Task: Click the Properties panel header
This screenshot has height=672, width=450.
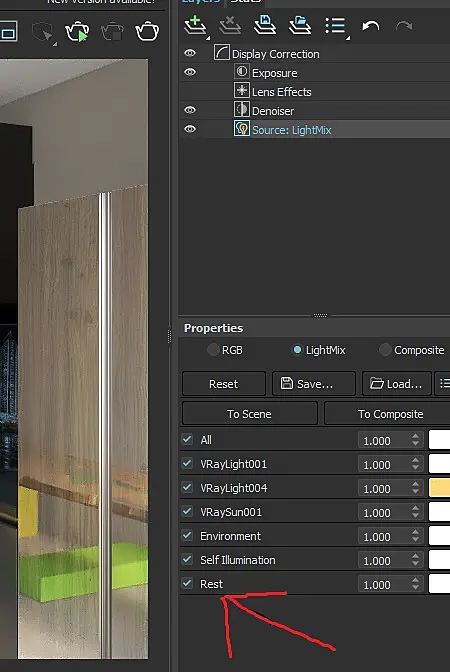Action: click(x=213, y=328)
